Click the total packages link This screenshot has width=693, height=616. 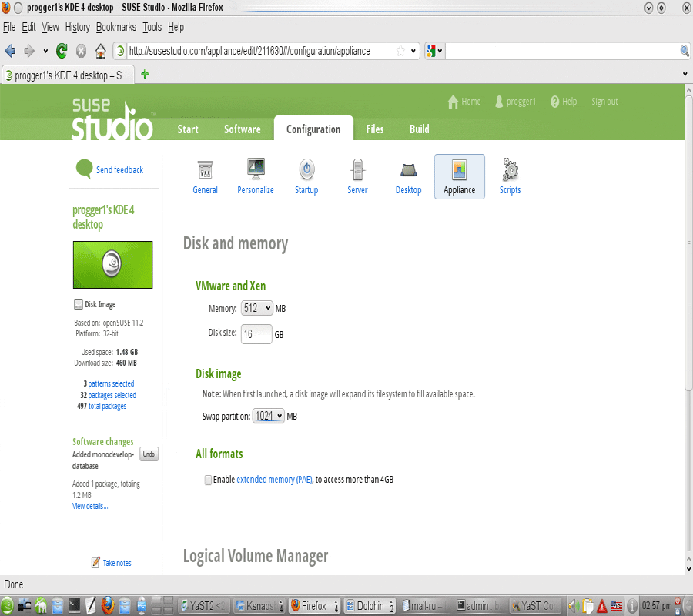point(107,406)
